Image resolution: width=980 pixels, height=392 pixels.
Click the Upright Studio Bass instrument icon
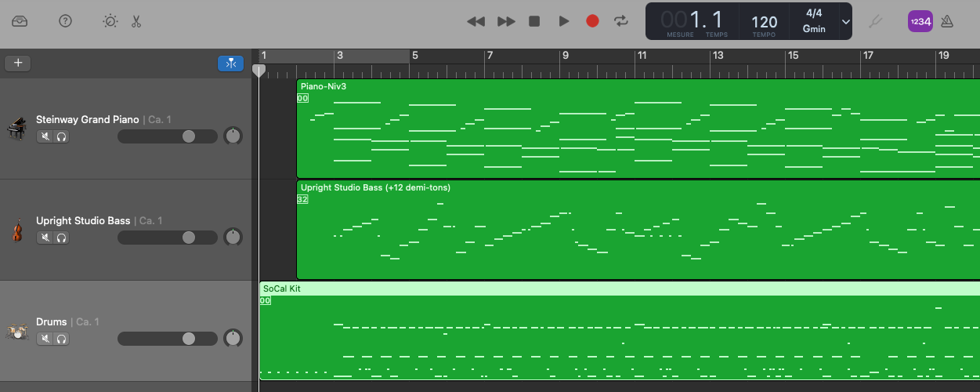pos(16,230)
